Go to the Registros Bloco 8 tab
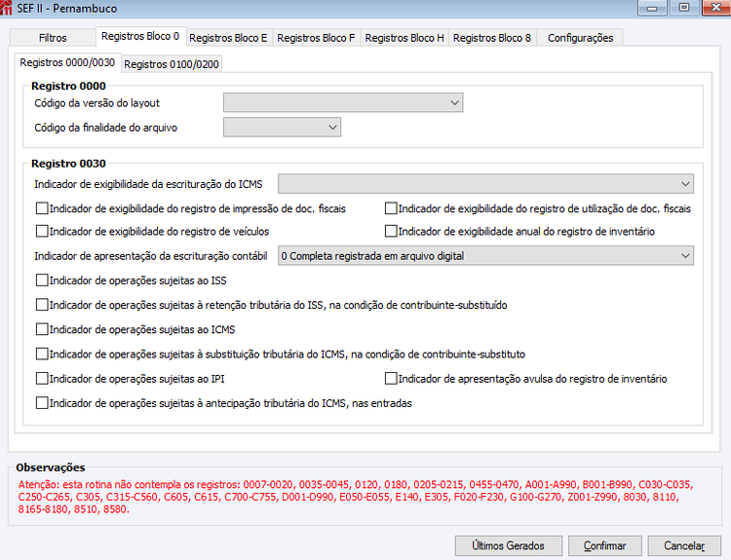The width and height of the screenshot is (731, 560). click(x=492, y=38)
